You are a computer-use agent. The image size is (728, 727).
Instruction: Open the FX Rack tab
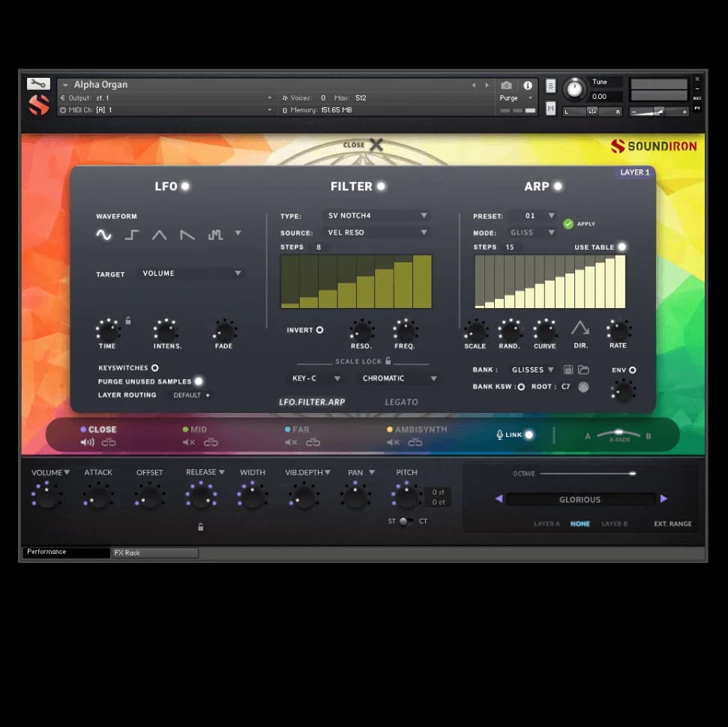[x=154, y=553]
